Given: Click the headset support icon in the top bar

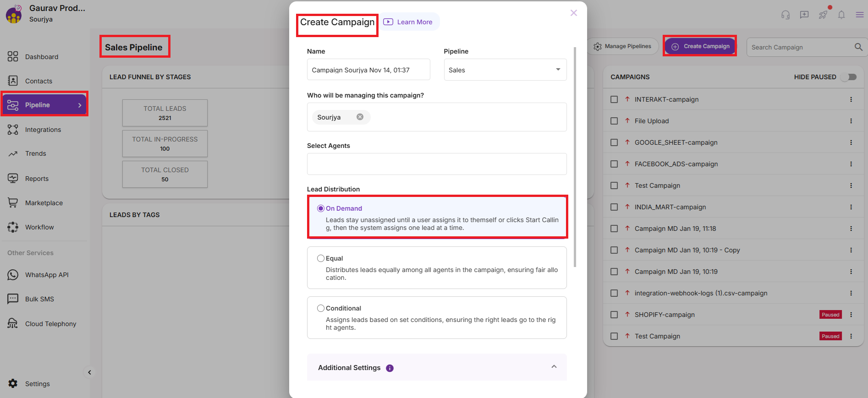Looking at the screenshot, I should click(786, 15).
